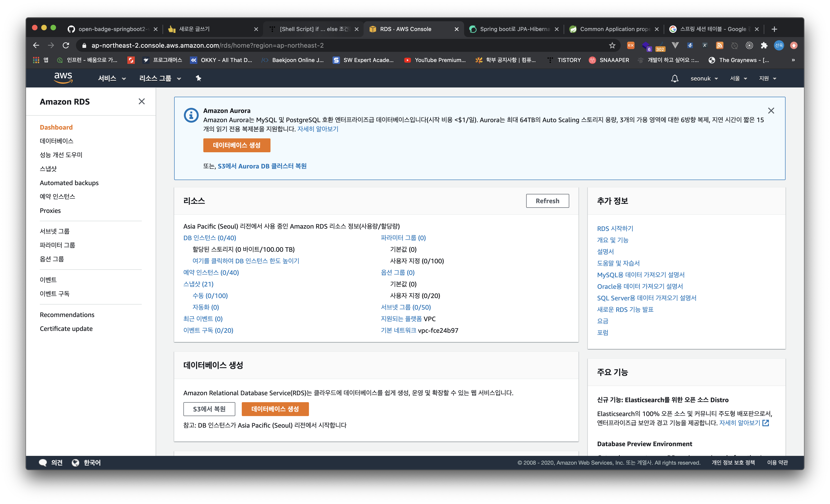The image size is (830, 504).
Task: Close the Amazon RDS sidebar panel
Action: tap(141, 101)
